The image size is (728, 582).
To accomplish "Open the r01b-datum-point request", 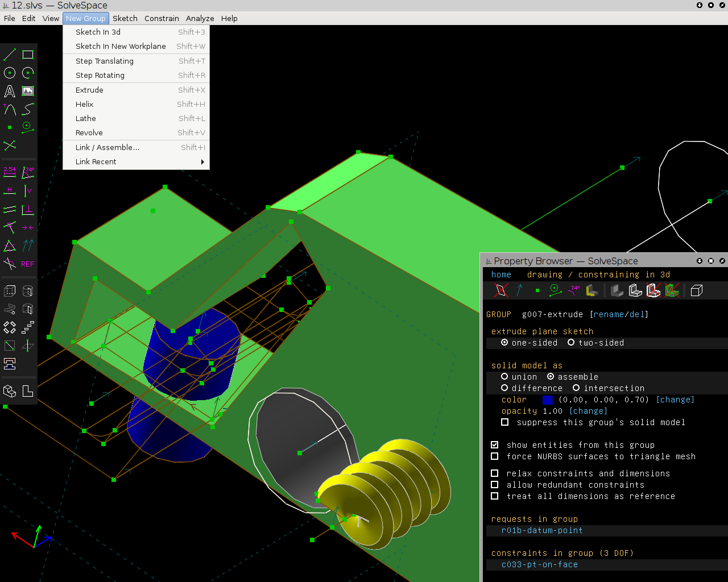I will tap(542, 530).
